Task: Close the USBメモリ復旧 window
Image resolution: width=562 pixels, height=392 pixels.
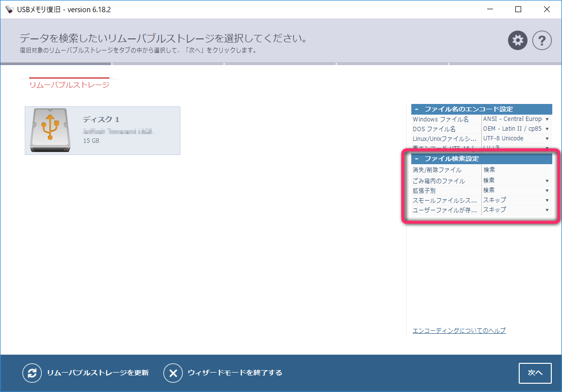Action: (x=546, y=9)
